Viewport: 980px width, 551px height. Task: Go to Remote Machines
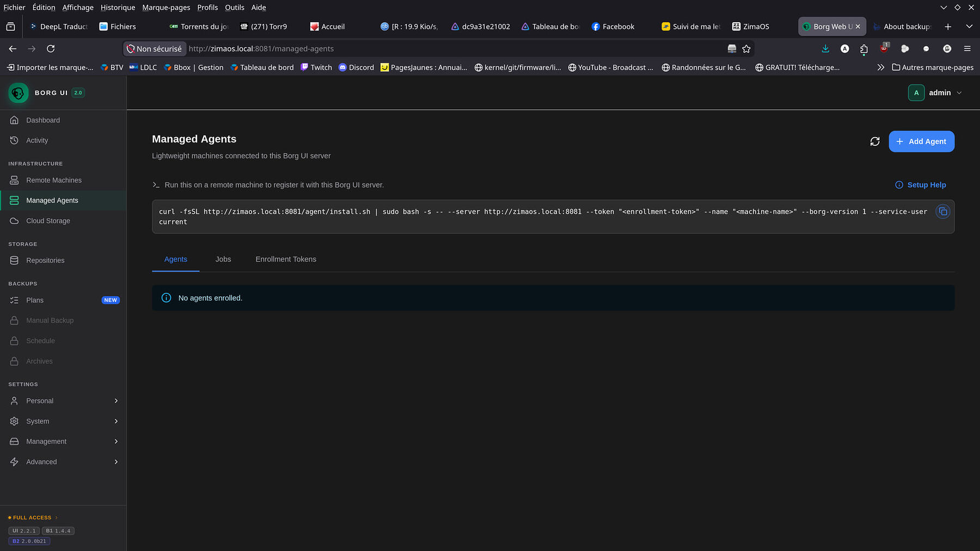(63, 180)
